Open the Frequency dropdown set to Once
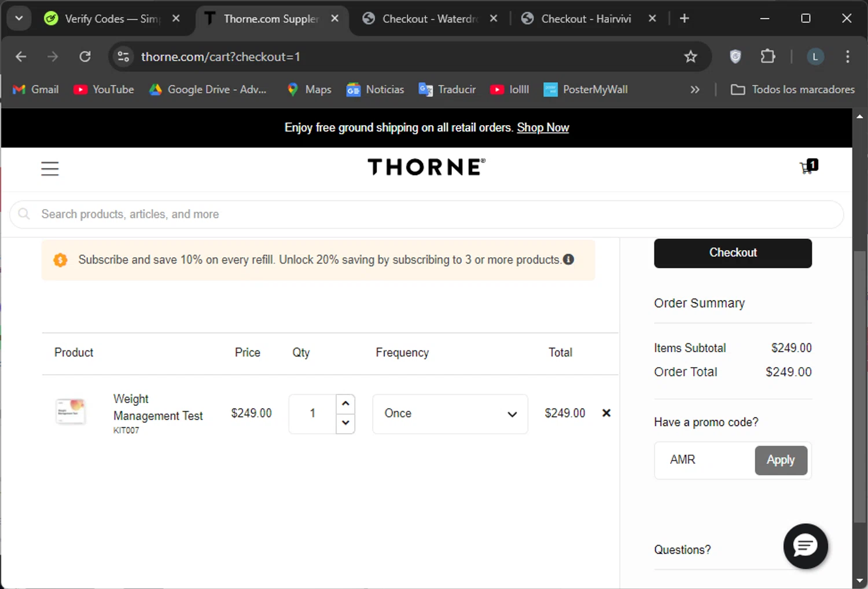Screen dimensions: 868x589 pos(450,414)
